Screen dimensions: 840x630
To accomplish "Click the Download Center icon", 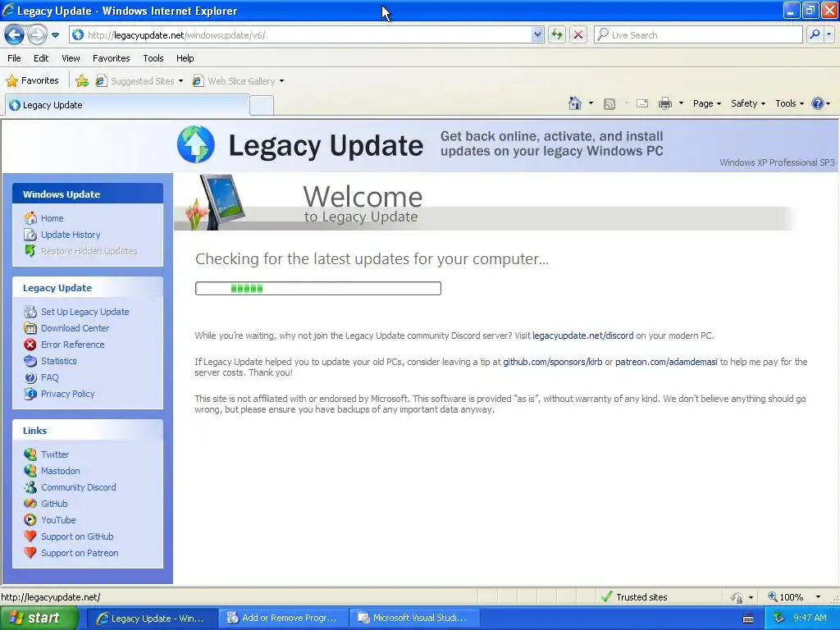I will (x=30, y=328).
